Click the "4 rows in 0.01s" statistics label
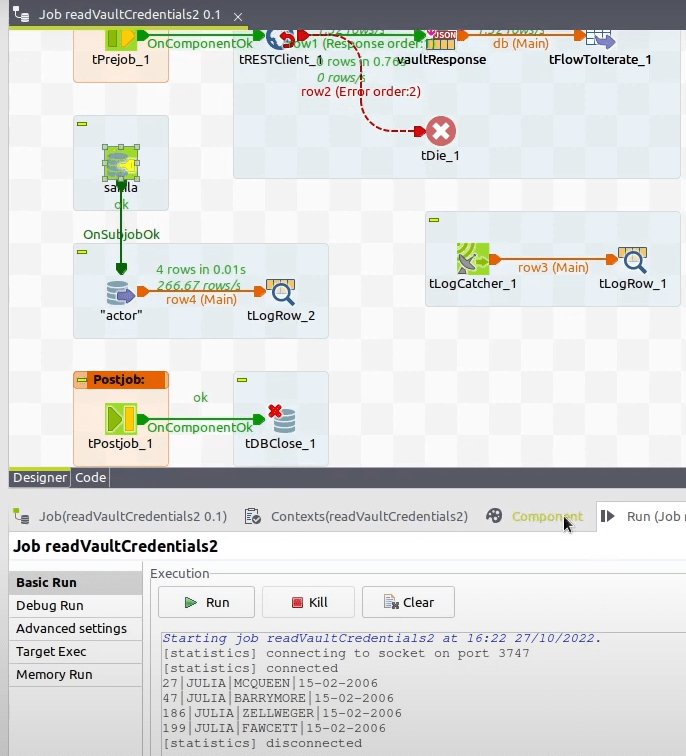The height and width of the screenshot is (756, 686). click(x=201, y=270)
